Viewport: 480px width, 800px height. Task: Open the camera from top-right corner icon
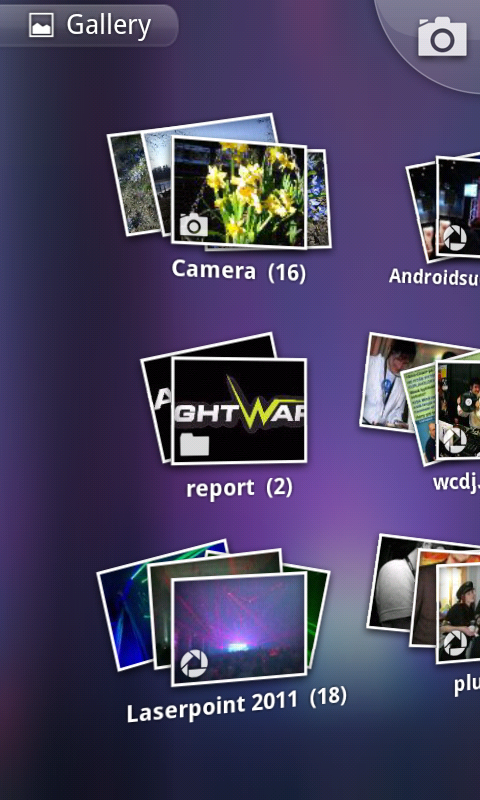[442, 36]
